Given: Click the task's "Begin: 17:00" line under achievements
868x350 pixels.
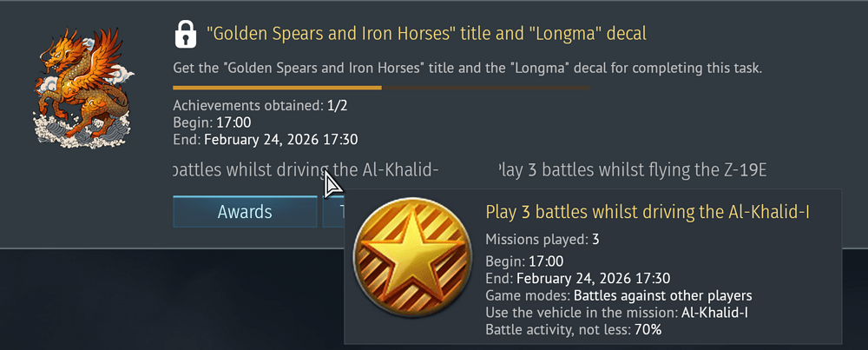Looking at the screenshot, I should click(212, 122).
